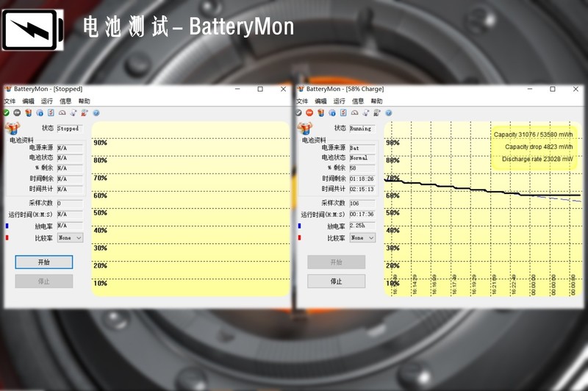Click gray stop icon in Stopped window toolbar
Image resolution: width=588 pixels, height=391 pixels.
17,112
